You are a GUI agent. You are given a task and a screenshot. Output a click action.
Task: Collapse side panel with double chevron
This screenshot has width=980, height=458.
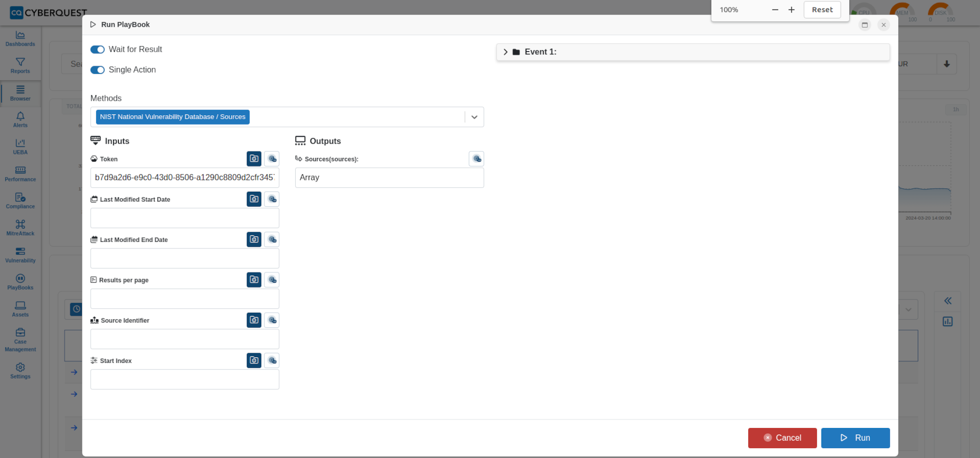click(x=948, y=301)
